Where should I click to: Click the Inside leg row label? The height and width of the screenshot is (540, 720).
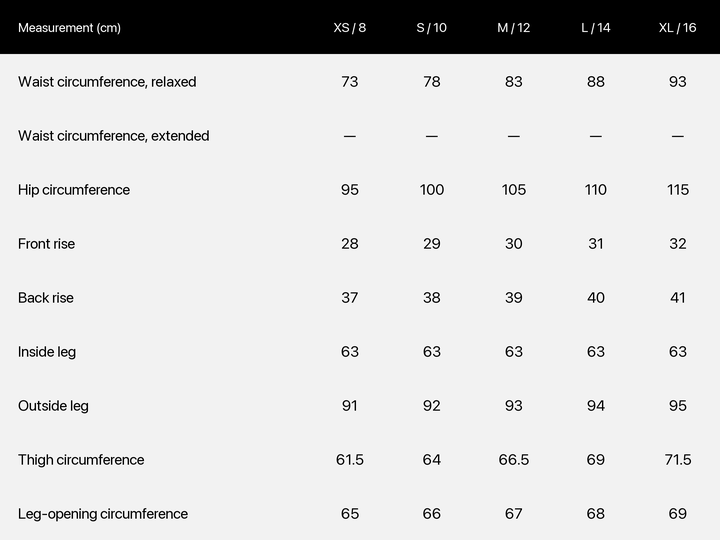(47, 352)
